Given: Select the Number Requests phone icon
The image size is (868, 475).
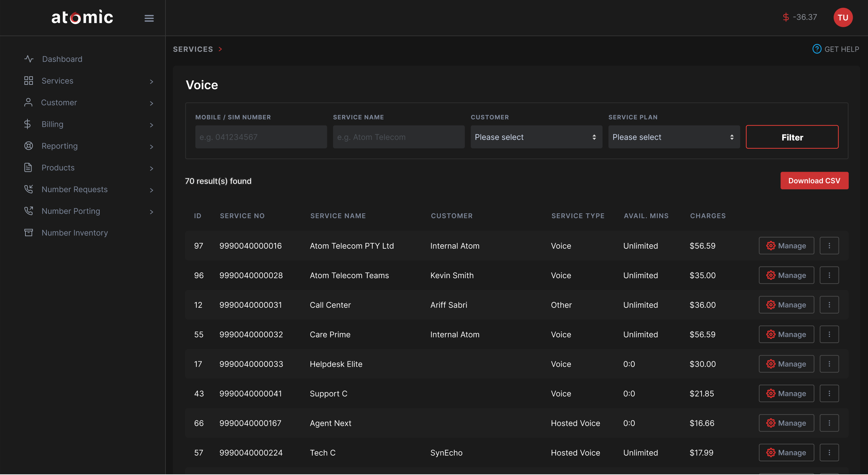Looking at the screenshot, I should tap(28, 189).
